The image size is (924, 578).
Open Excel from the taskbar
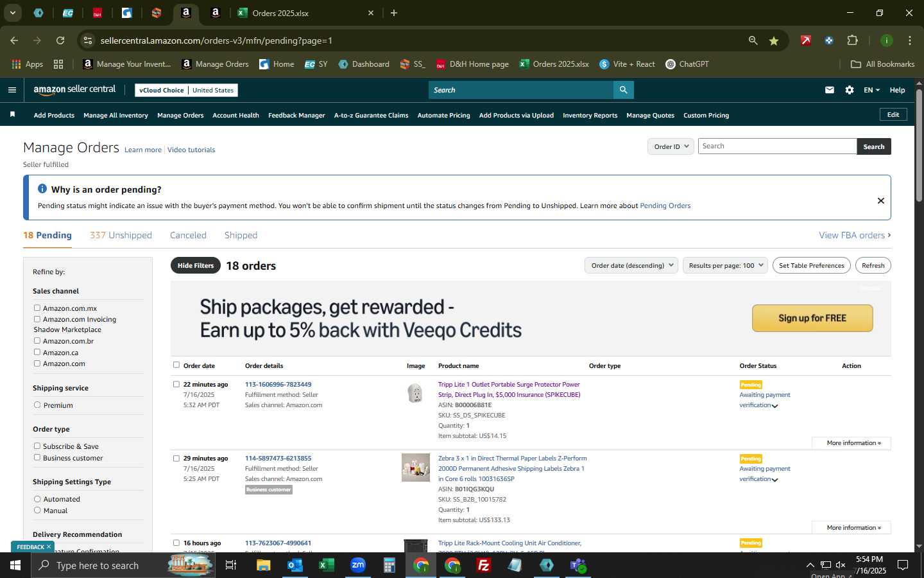tap(326, 565)
